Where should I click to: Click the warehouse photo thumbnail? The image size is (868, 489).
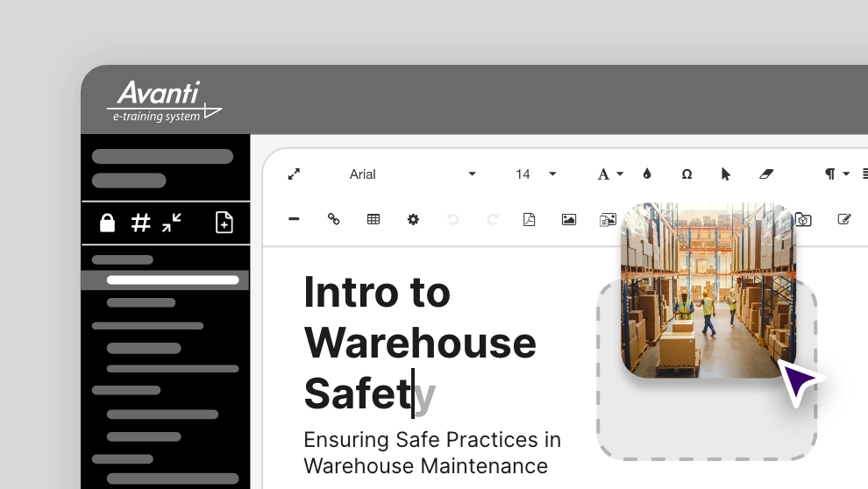(708, 290)
